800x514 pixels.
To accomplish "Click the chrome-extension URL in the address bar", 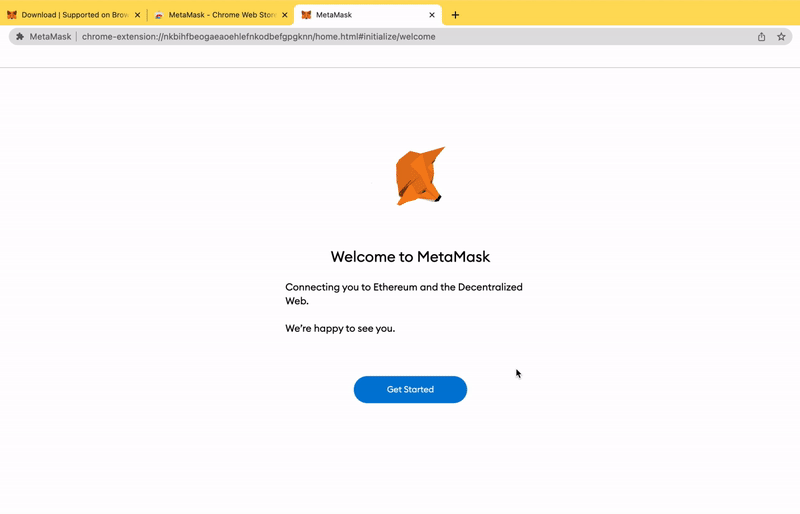I will coord(259,37).
